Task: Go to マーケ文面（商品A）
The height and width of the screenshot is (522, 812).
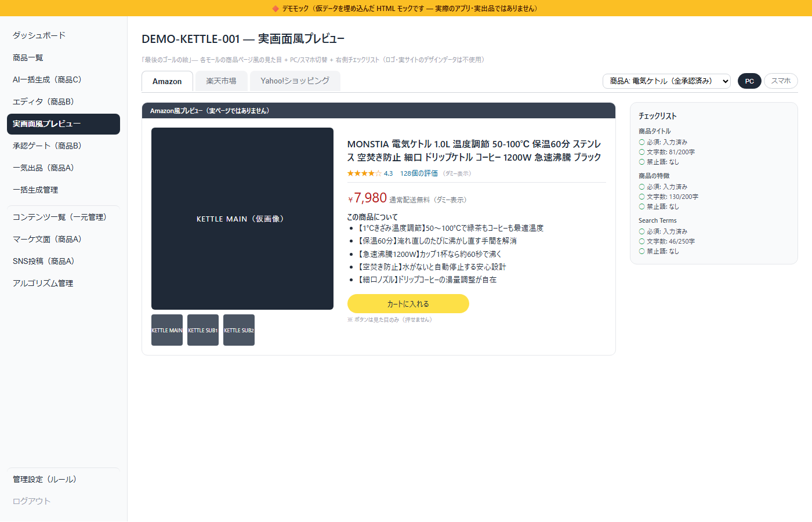Action: [63, 240]
